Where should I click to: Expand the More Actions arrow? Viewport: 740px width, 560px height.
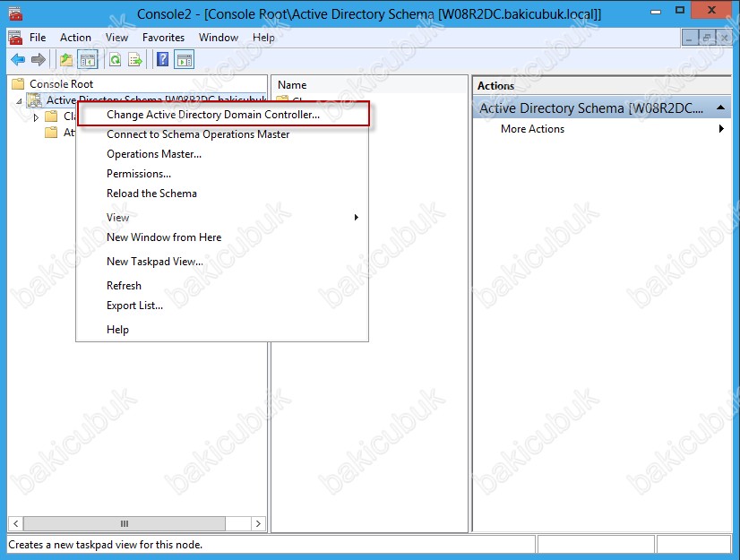pos(721,128)
